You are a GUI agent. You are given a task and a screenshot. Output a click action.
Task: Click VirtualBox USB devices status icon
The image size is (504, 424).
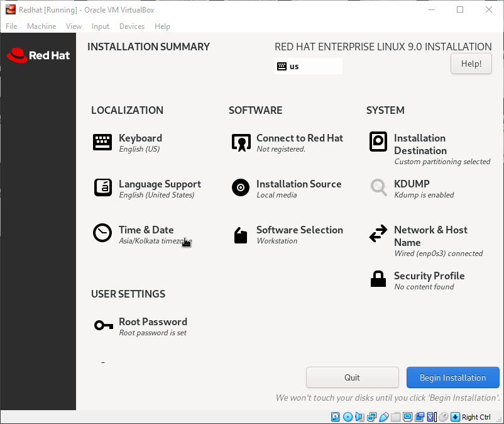[x=384, y=417]
